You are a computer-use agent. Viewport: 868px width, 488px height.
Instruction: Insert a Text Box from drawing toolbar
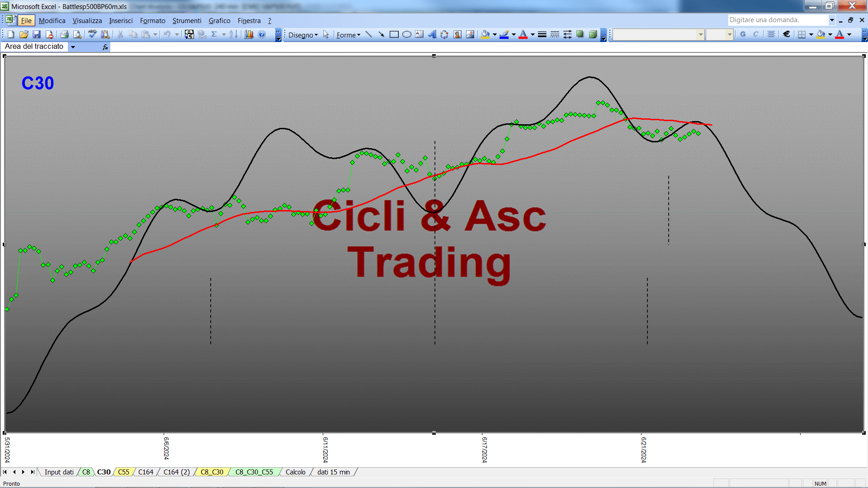(x=419, y=35)
